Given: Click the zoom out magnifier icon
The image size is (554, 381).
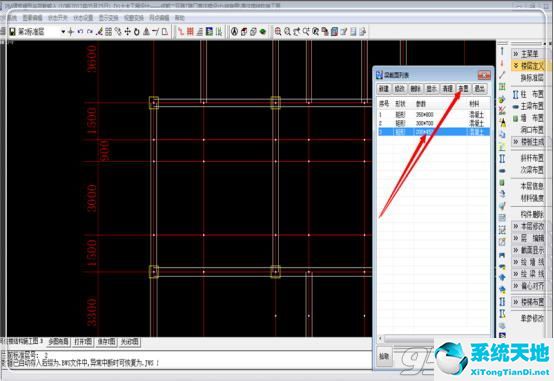Looking at the screenshot, I should pos(288,32).
